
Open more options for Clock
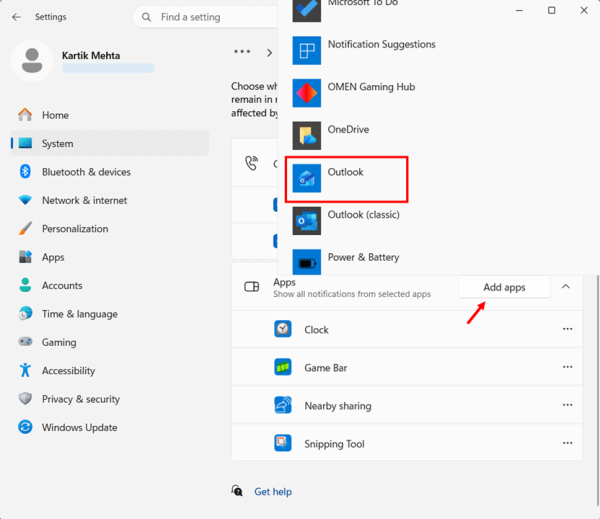[x=567, y=329]
